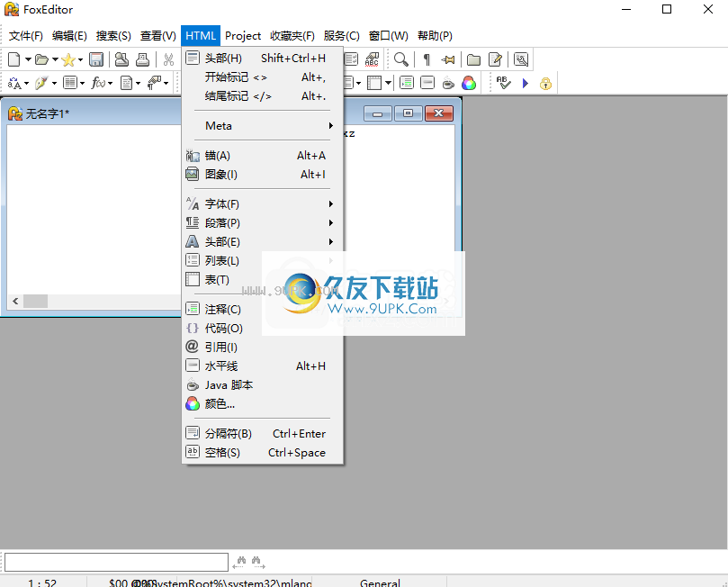Image resolution: width=728 pixels, height=587 pixels.
Task: Select 代码(O) code menu item
Action: point(263,329)
